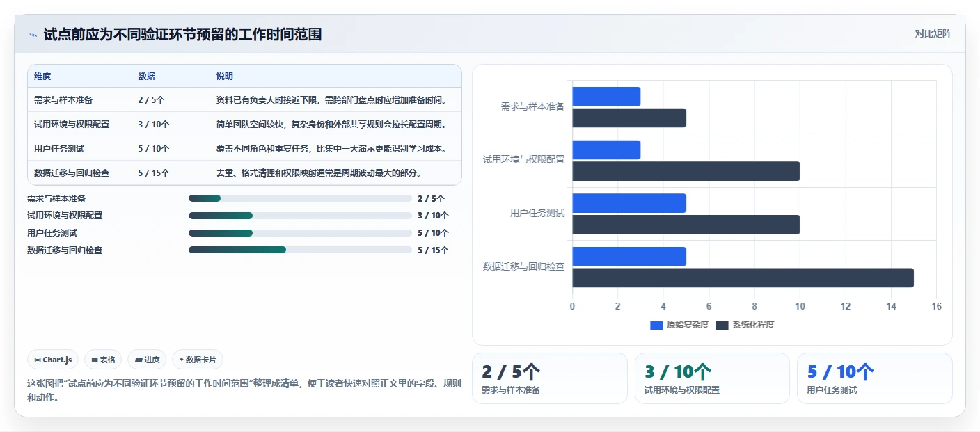Click the dark bar for 试用环境与权限配置
The width and height of the screenshot is (980, 432).
point(686,171)
